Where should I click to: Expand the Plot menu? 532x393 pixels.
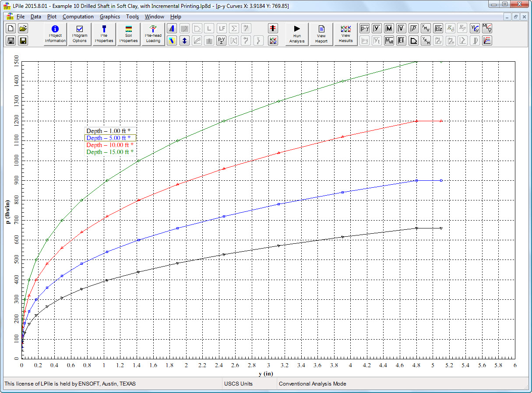[x=52, y=17]
